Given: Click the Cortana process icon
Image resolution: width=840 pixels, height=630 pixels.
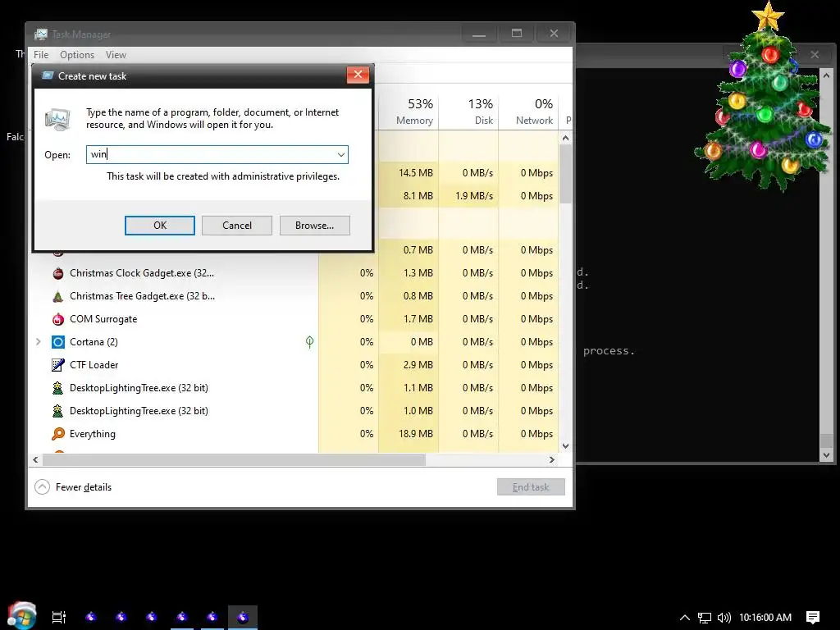Looking at the screenshot, I should 58,342.
